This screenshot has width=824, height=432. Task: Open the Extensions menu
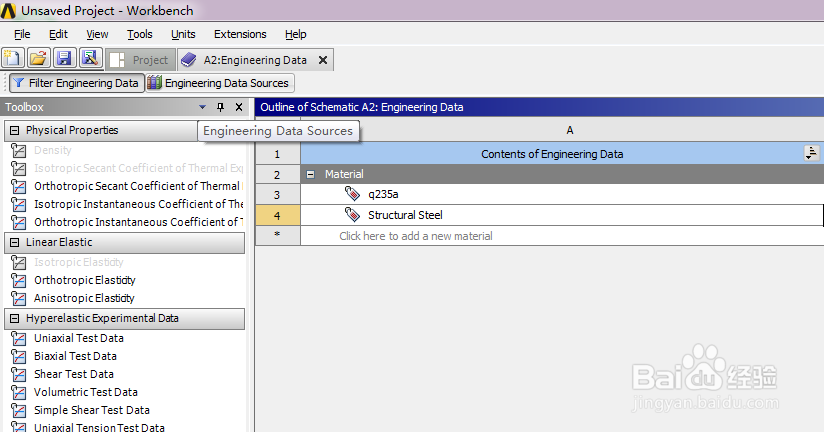[x=240, y=34]
